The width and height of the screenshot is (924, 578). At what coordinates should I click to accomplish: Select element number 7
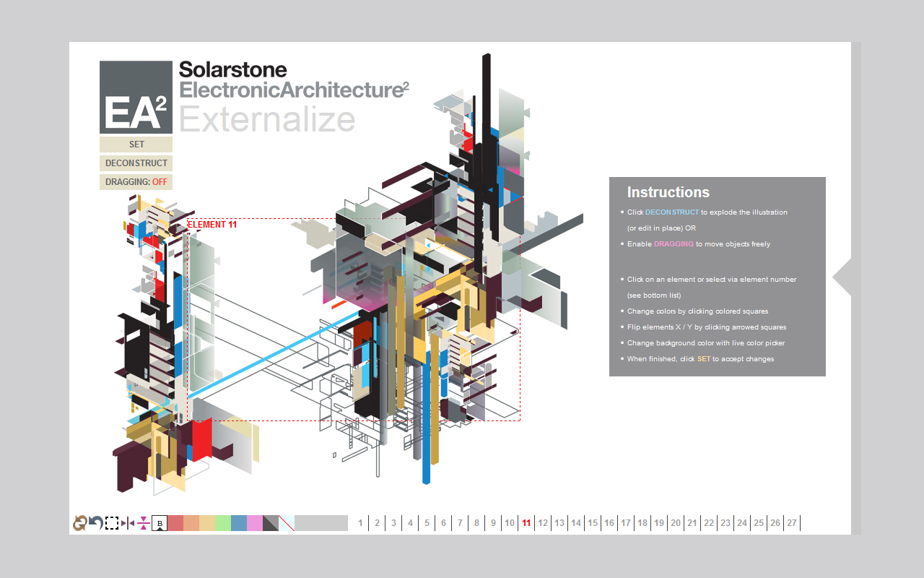click(460, 523)
